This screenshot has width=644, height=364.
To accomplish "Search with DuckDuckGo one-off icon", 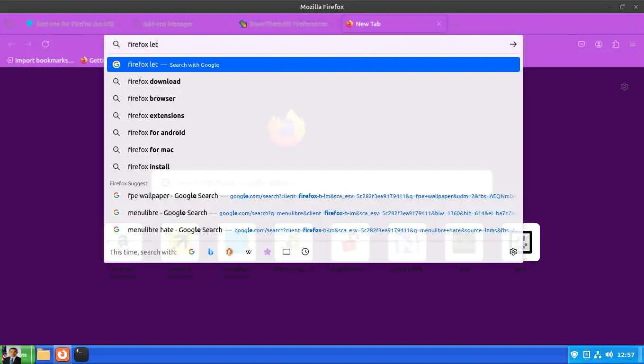I will 230,252.
